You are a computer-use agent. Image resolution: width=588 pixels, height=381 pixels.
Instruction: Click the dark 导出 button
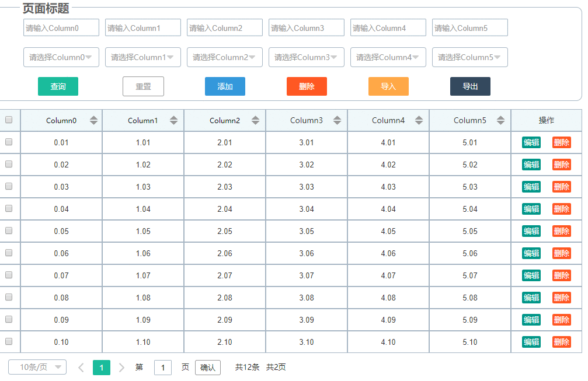pos(470,86)
